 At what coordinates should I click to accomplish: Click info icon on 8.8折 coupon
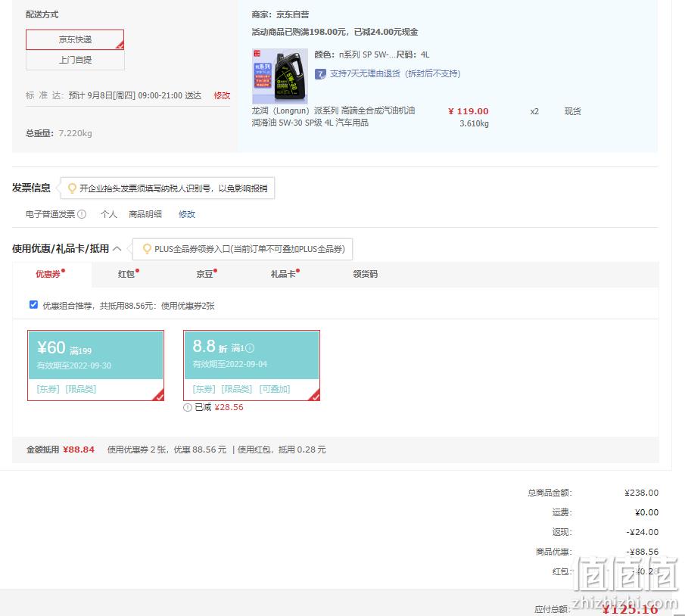(x=250, y=348)
